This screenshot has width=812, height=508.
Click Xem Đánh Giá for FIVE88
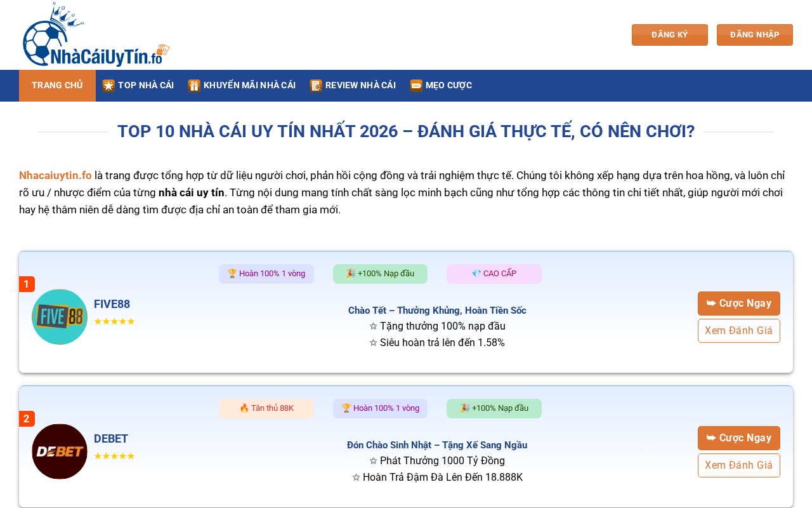pyautogui.click(x=739, y=331)
